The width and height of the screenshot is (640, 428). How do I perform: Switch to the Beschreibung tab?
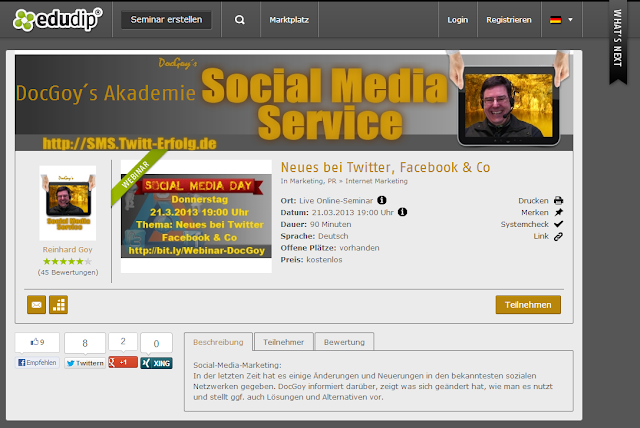pos(218,342)
